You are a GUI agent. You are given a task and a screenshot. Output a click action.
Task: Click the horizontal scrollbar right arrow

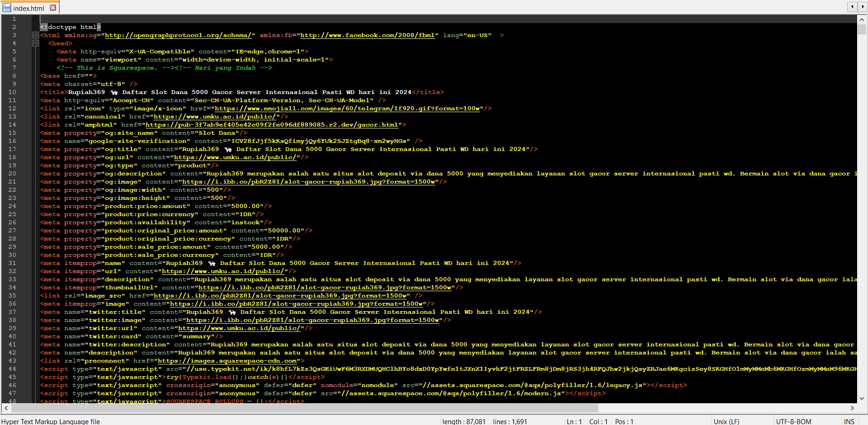click(x=852, y=408)
